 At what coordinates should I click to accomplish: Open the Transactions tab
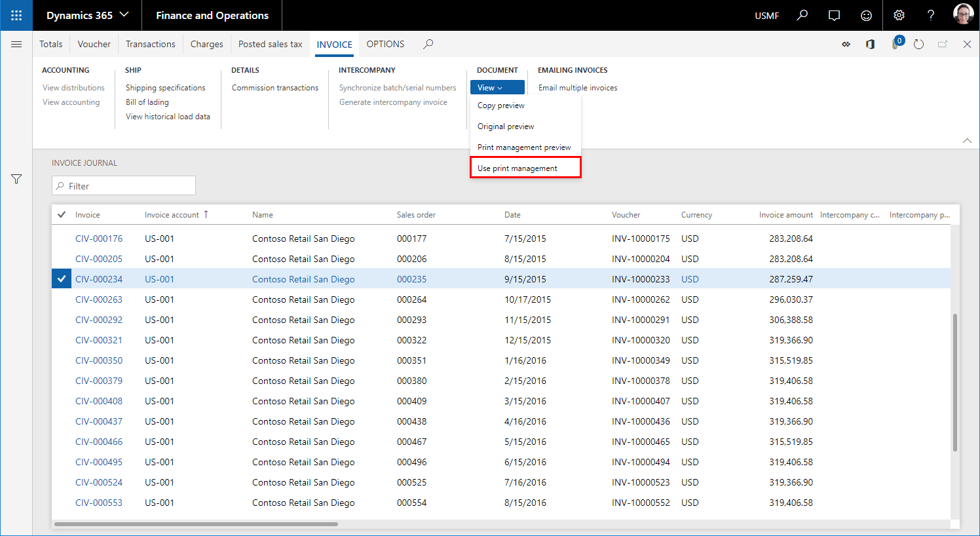(151, 44)
